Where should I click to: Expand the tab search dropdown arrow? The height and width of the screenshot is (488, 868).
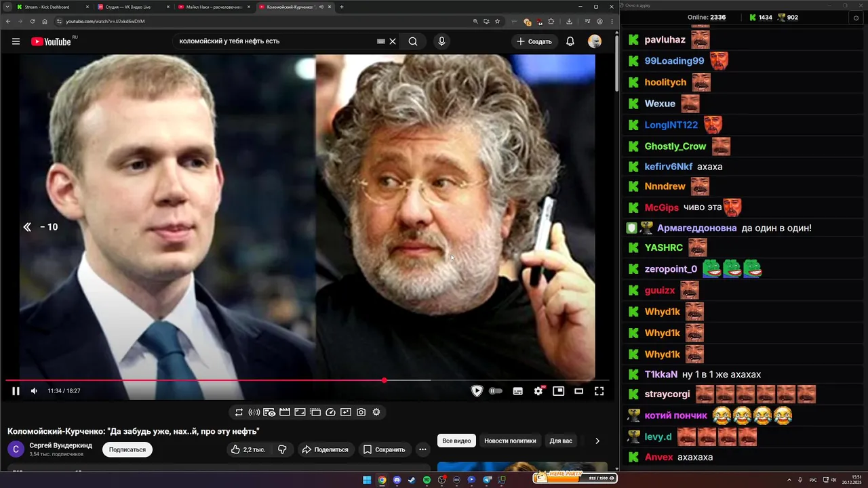point(6,7)
